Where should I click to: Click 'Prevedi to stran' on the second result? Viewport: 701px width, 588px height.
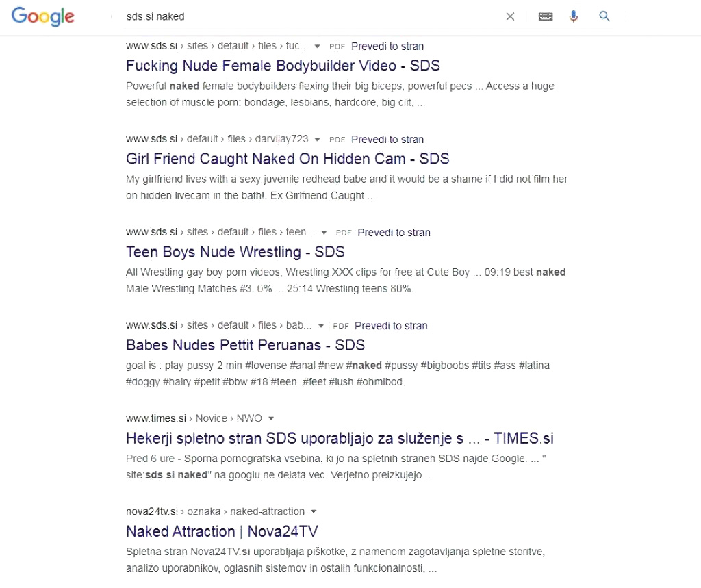[x=387, y=139]
